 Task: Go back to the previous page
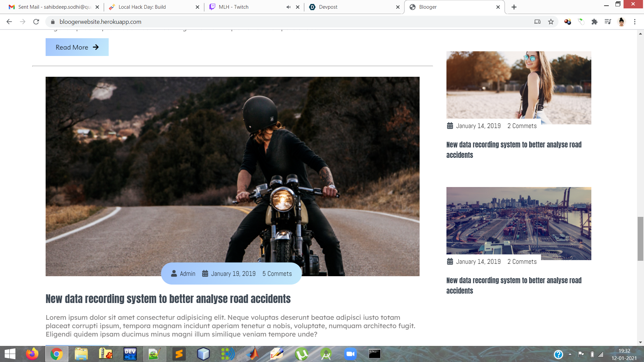(9, 22)
